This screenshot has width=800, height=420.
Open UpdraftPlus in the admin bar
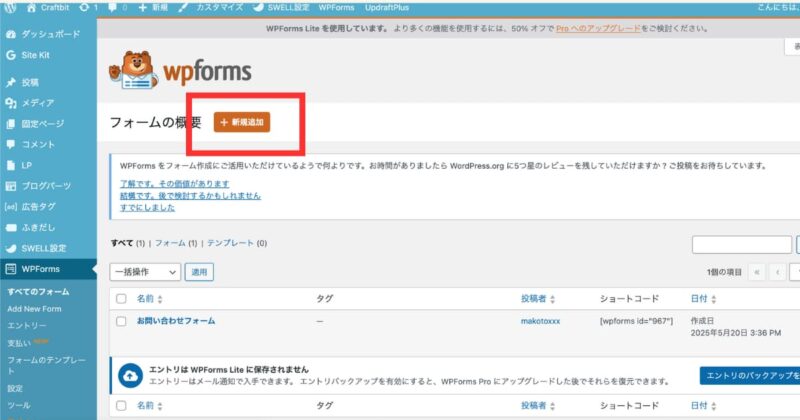click(387, 8)
